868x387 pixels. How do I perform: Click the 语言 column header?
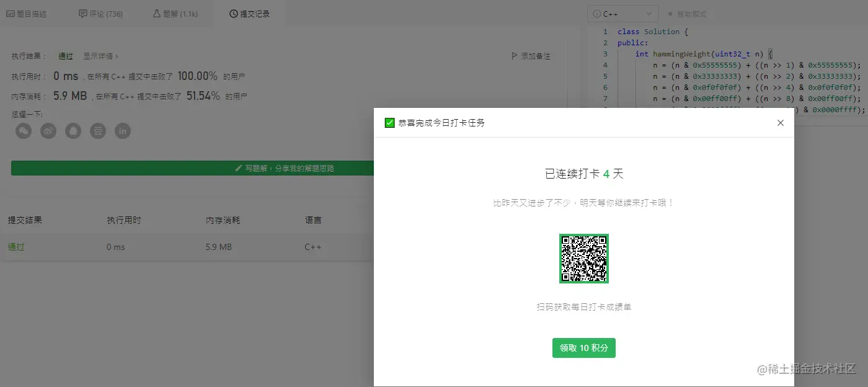(313, 220)
